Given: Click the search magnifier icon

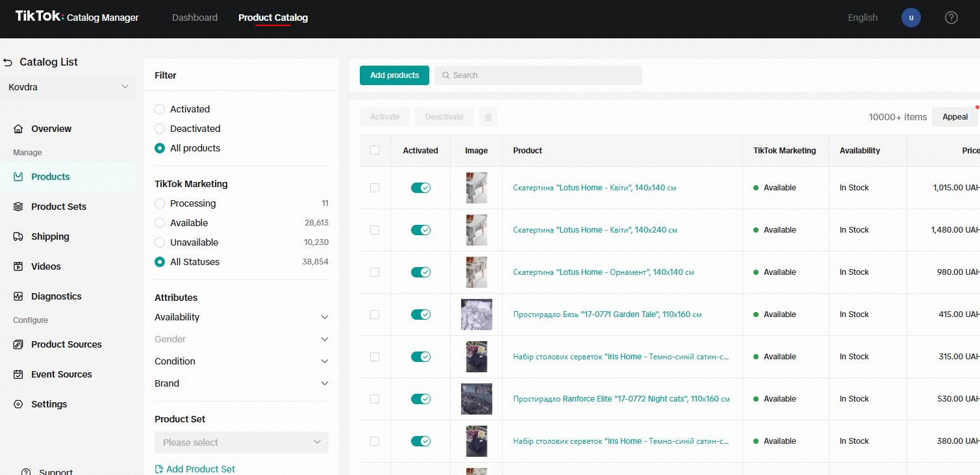Looking at the screenshot, I should coord(446,75).
